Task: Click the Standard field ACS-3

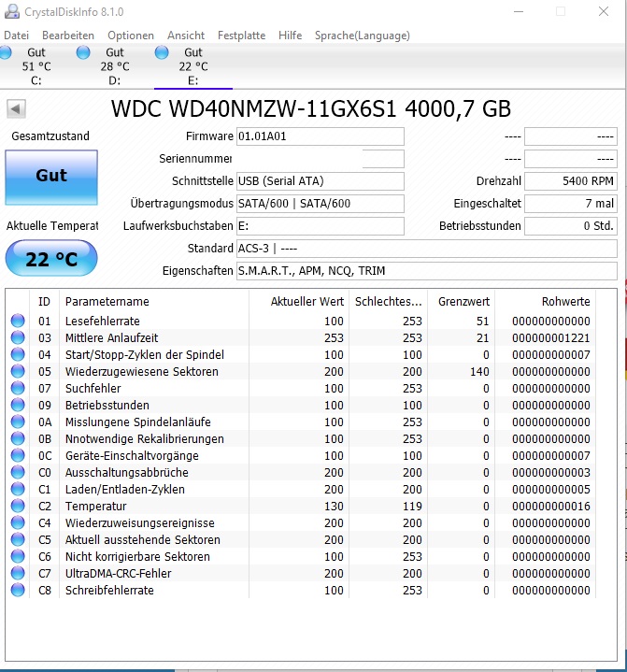Action: point(427,249)
